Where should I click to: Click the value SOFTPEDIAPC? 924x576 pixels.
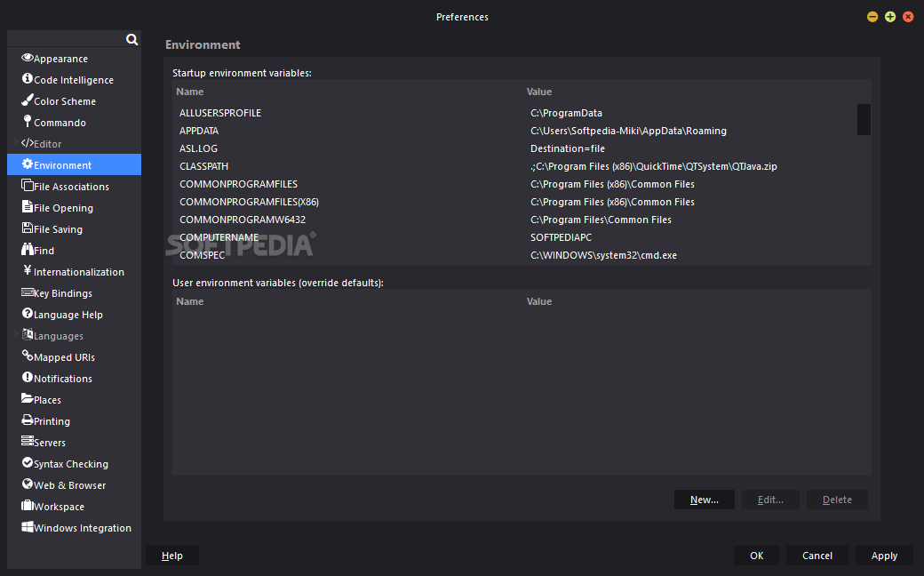click(561, 237)
